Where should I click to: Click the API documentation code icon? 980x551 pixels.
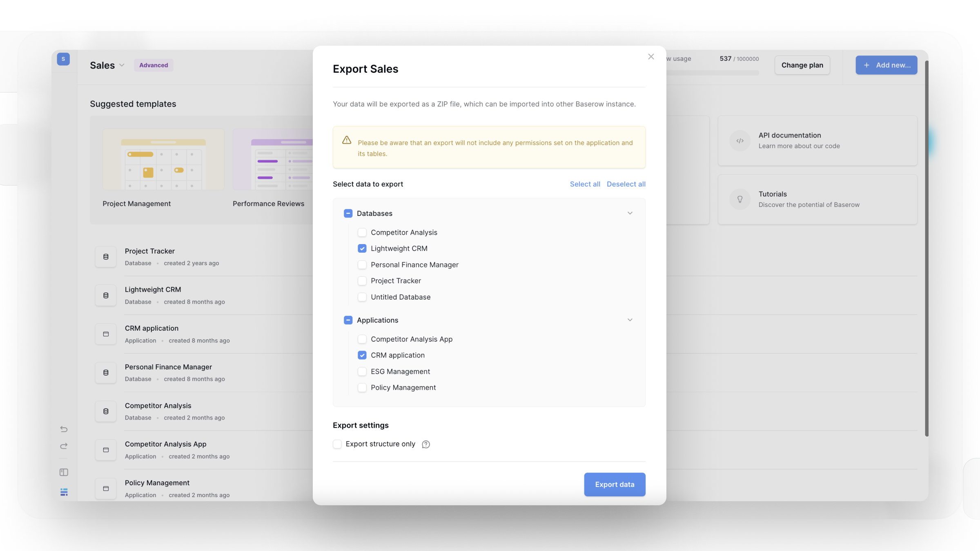point(740,141)
